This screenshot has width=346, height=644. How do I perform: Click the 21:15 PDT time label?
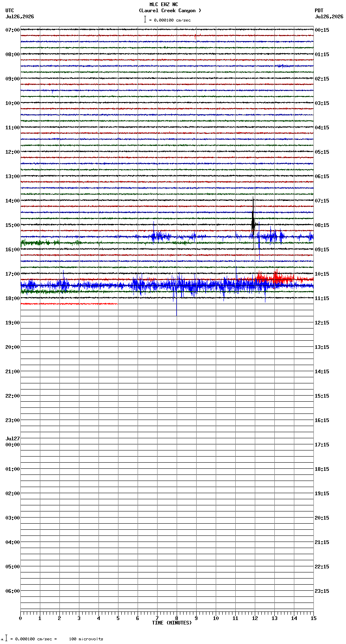pyautogui.click(x=322, y=542)
